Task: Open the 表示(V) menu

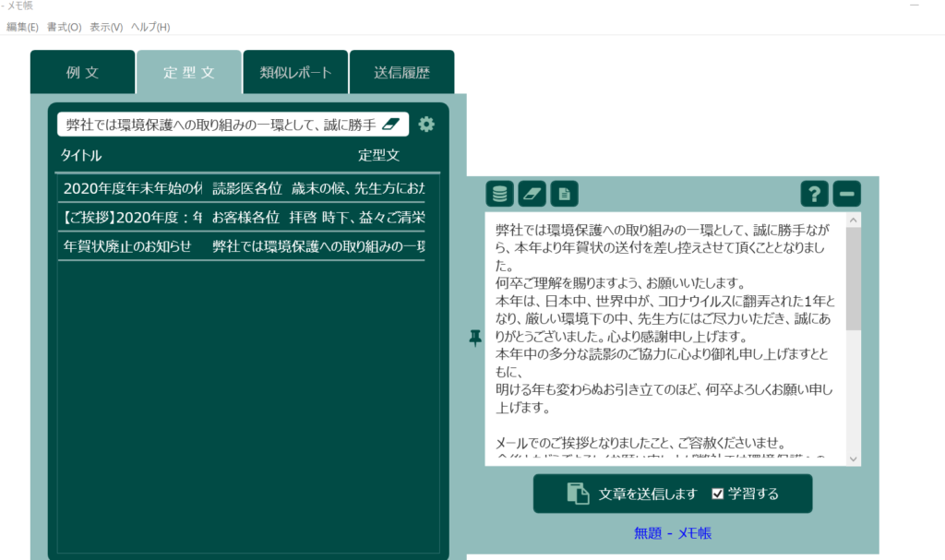Action: (x=106, y=27)
